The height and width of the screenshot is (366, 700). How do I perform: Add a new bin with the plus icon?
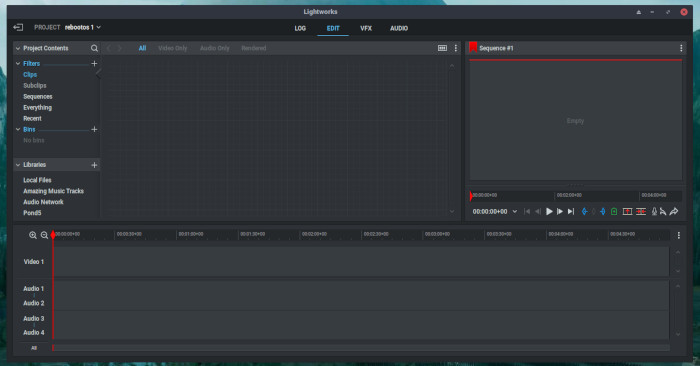coord(94,129)
